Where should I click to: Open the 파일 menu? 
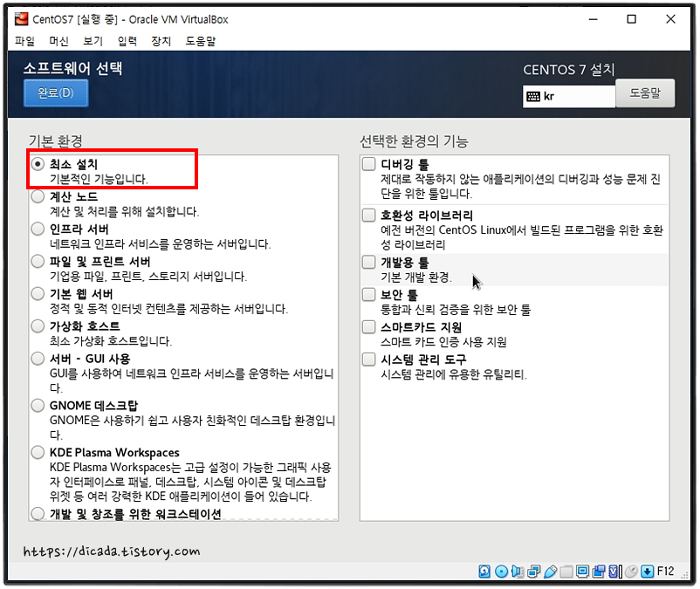coord(24,41)
